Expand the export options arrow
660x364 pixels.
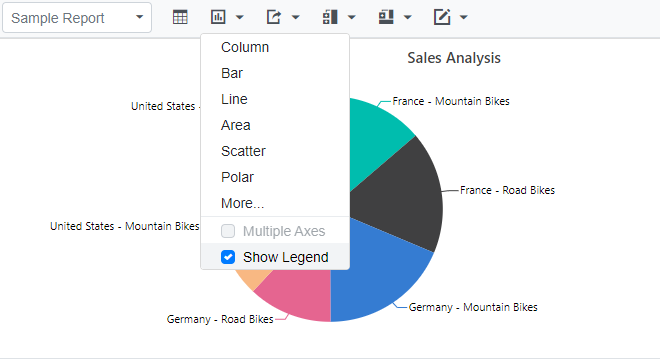pos(295,17)
